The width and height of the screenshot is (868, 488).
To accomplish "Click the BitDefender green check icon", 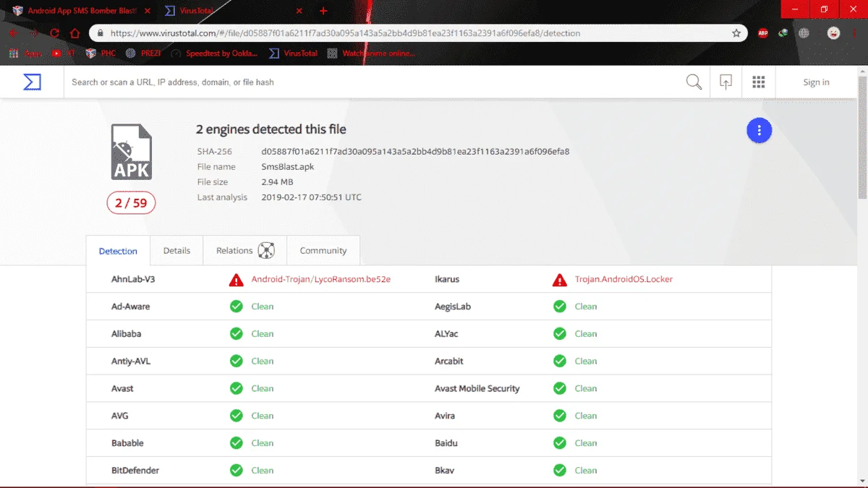I will click(x=236, y=471).
